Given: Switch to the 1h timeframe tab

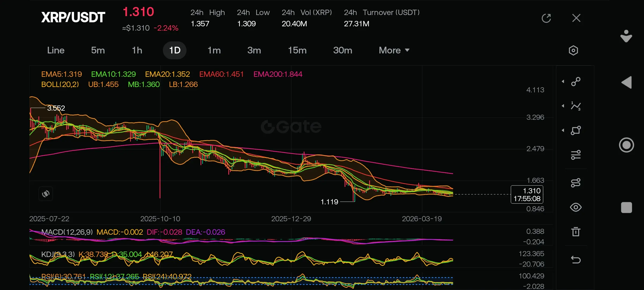Looking at the screenshot, I should [x=137, y=50].
